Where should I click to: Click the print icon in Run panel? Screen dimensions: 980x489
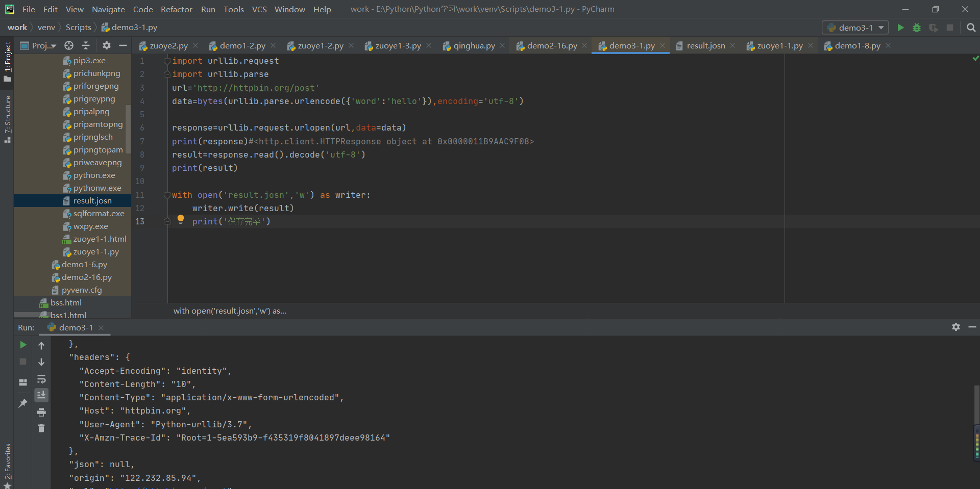[41, 412]
